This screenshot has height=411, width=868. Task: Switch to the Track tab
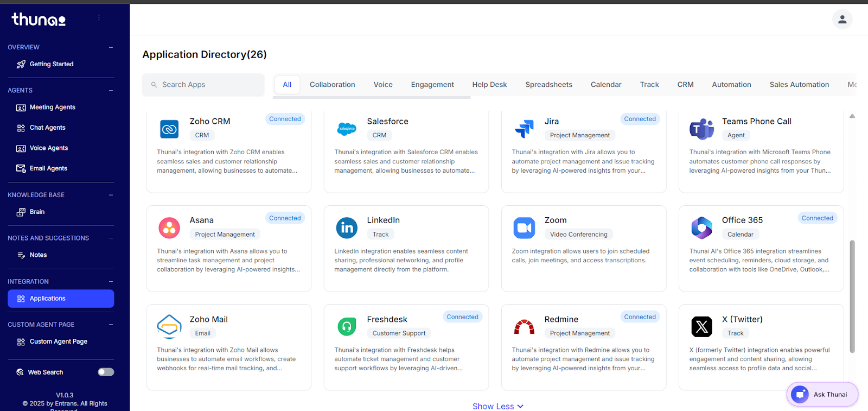[649, 85]
